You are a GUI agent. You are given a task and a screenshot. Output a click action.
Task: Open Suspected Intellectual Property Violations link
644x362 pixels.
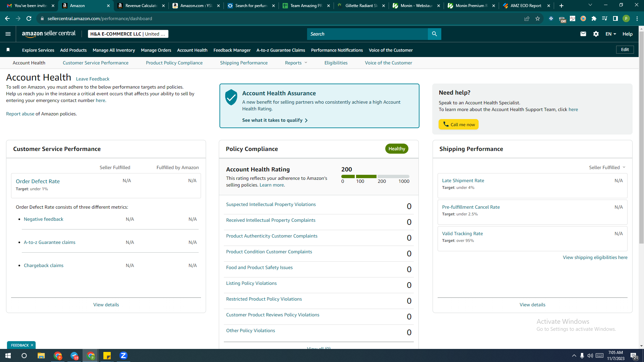coord(271,204)
